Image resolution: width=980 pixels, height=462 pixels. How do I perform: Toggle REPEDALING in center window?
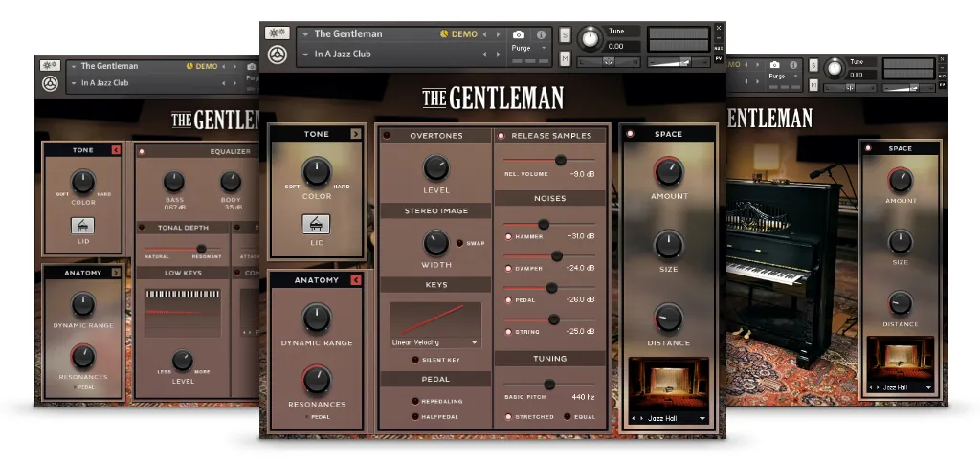point(414,401)
